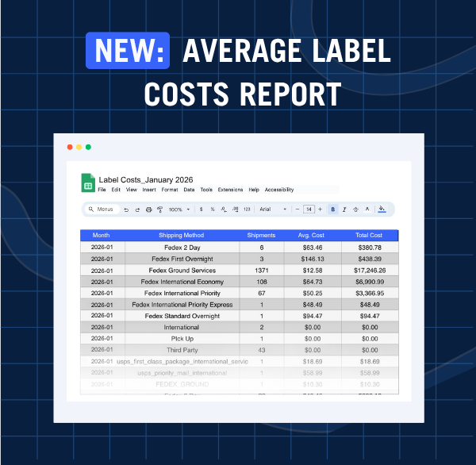Apply percent format icon
The image size is (476, 465).
[213, 209]
